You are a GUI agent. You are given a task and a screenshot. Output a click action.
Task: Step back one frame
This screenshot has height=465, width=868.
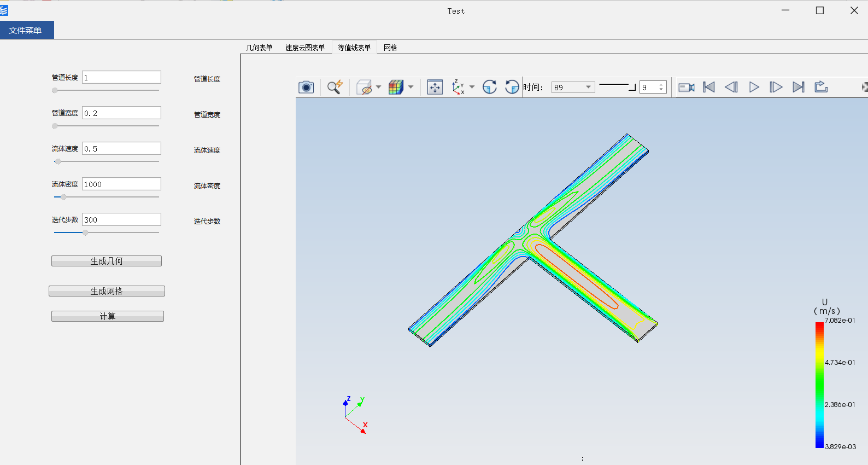(731, 87)
